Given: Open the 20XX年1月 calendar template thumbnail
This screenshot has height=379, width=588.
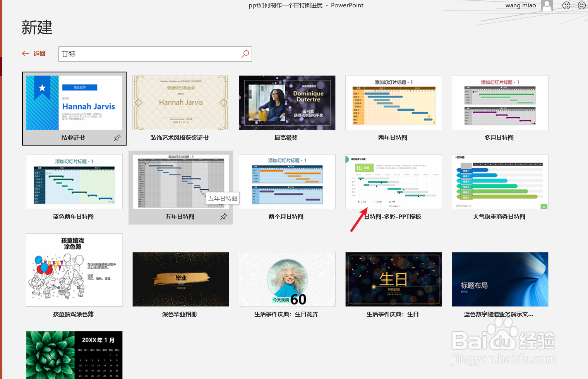Looking at the screenshot, I should pyautogui.click(x=74, y=355).
